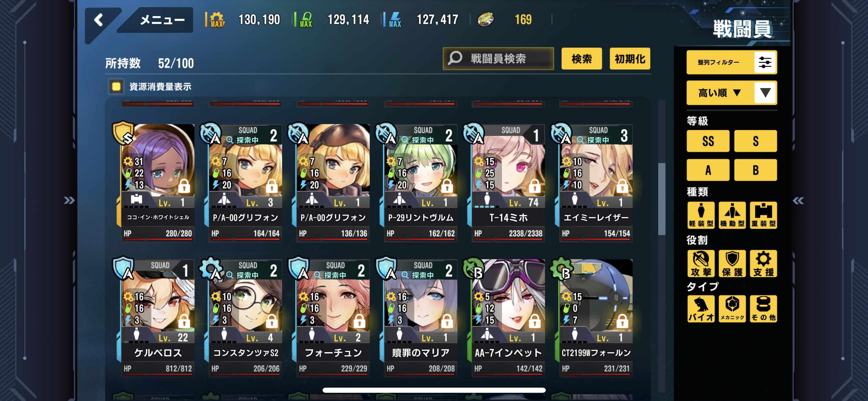Filter by 保護 defender role icon
Viewport: 868px width, 401px height.
(x=732, y=264)
